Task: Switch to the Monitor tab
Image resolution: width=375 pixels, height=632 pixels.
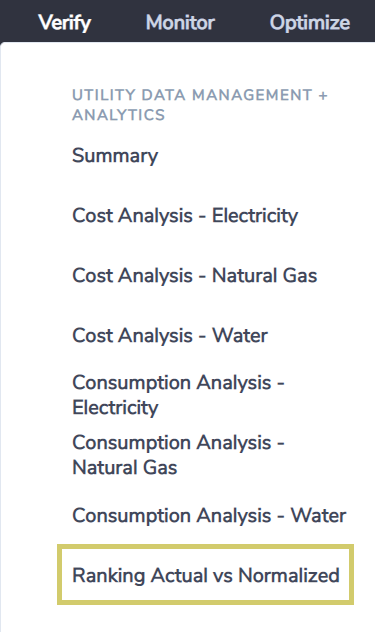Action: click(x=180, y=23)
